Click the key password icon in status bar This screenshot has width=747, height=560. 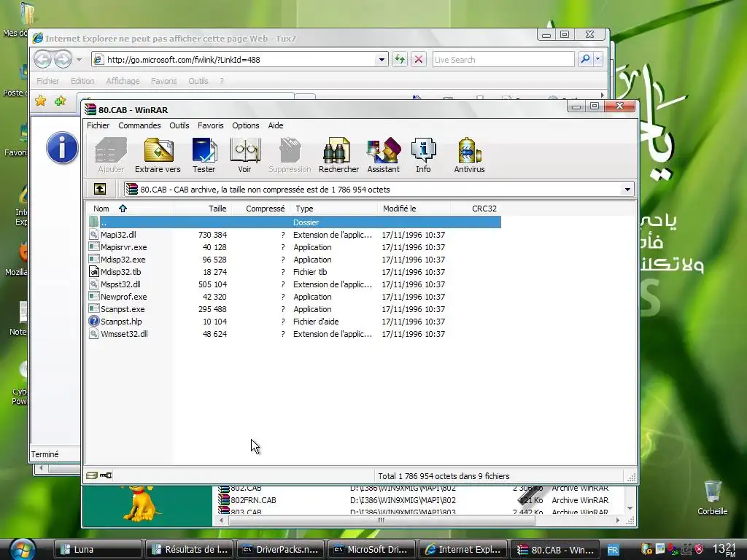click(106, 475)
